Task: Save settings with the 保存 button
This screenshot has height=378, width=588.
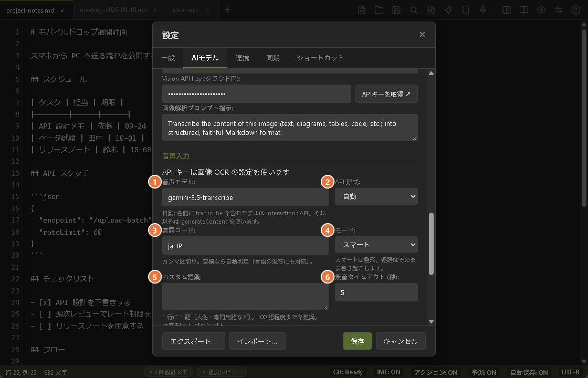Action: pos(358,341)
